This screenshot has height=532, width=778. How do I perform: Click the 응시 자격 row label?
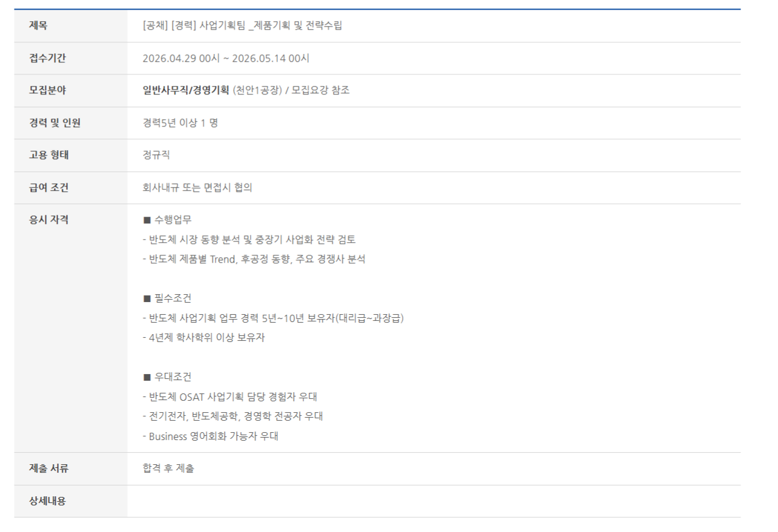(x=49, y=220)
